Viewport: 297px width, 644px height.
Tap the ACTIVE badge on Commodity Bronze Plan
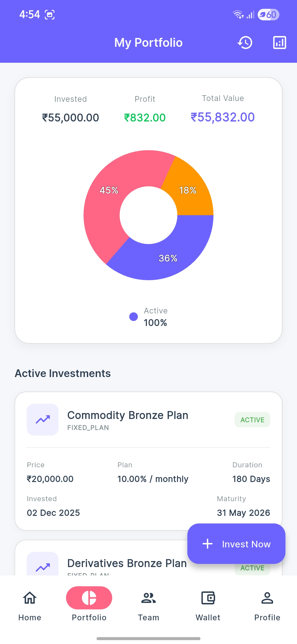point(252,420)
